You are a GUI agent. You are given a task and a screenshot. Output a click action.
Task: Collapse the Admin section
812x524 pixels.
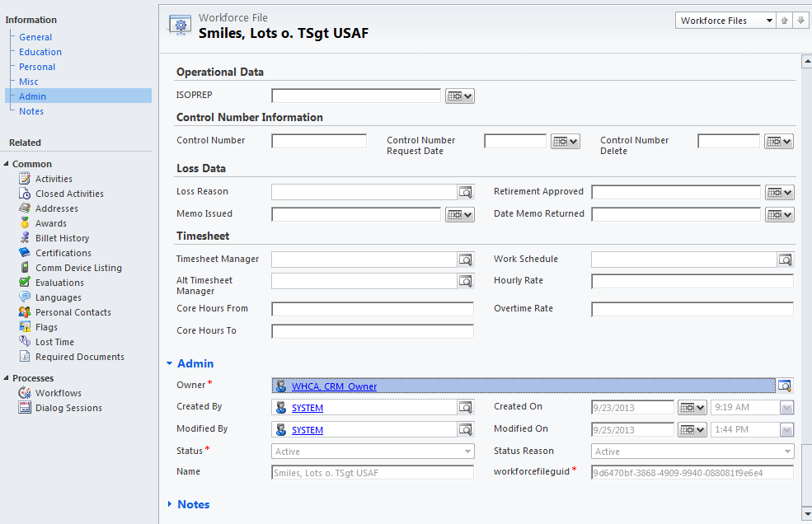[x=170, y=363]
